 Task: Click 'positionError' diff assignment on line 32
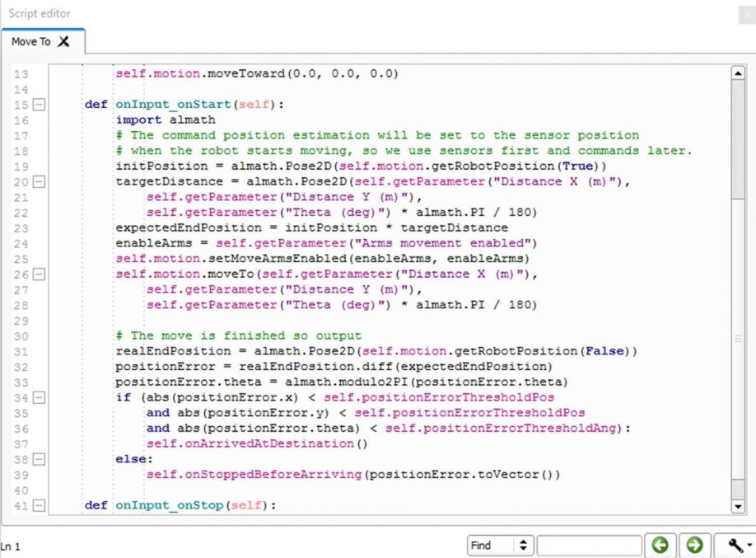pyautogui.click(x=334, y=367)
